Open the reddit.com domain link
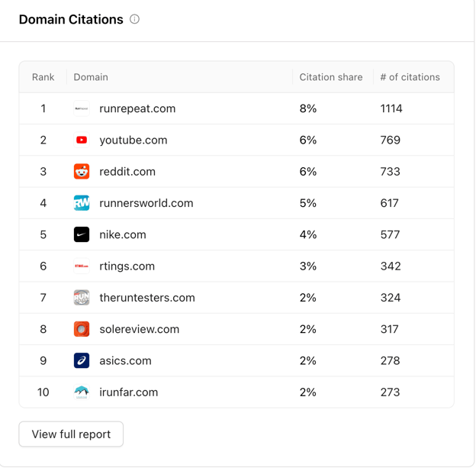The height and width of the screenshot is (468, 476). (x=127, y=172)
